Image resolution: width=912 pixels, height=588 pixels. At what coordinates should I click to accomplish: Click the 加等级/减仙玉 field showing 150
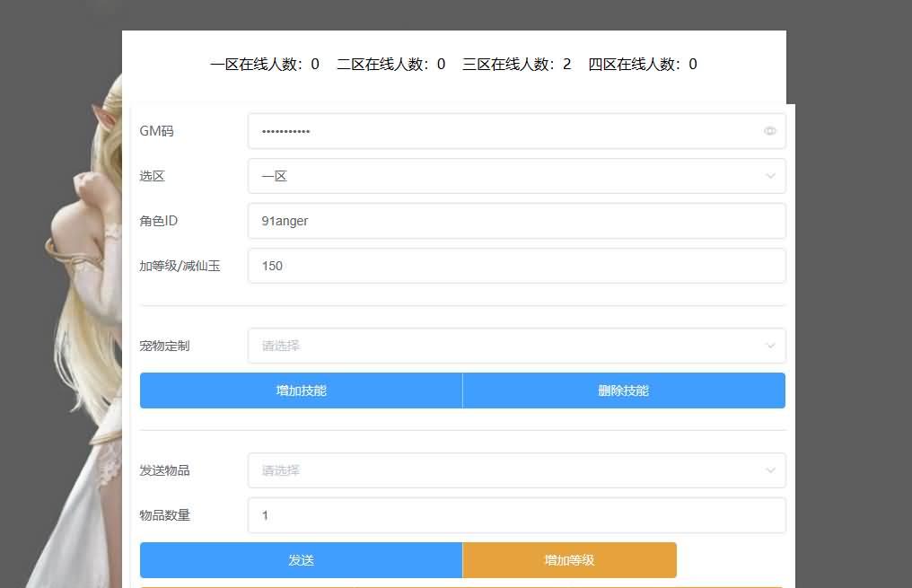pos(516,266)
